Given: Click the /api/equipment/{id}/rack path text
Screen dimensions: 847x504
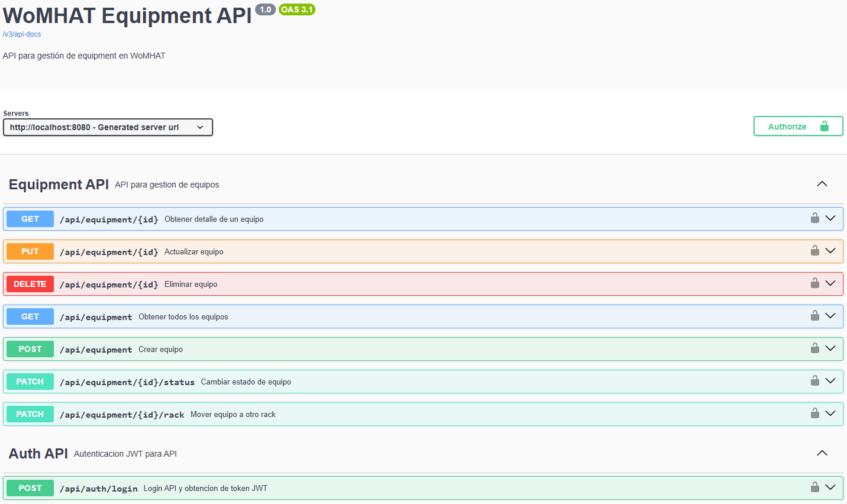Looking at the screenshot, I should [x=122, y=415].
